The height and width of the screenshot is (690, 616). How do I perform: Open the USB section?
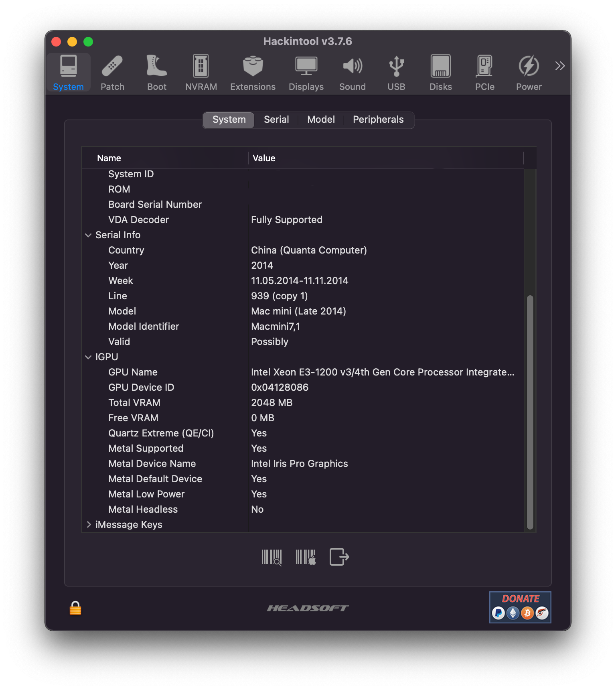coord(396,73)
